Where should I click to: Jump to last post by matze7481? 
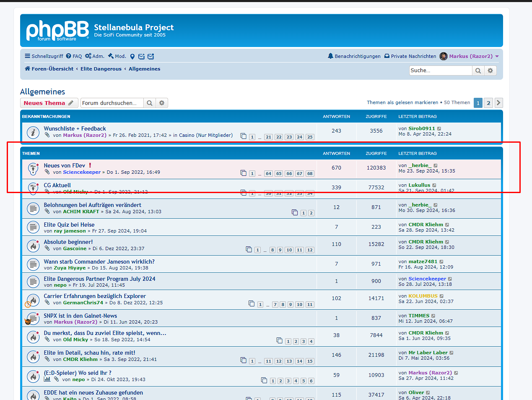point(441,262)
